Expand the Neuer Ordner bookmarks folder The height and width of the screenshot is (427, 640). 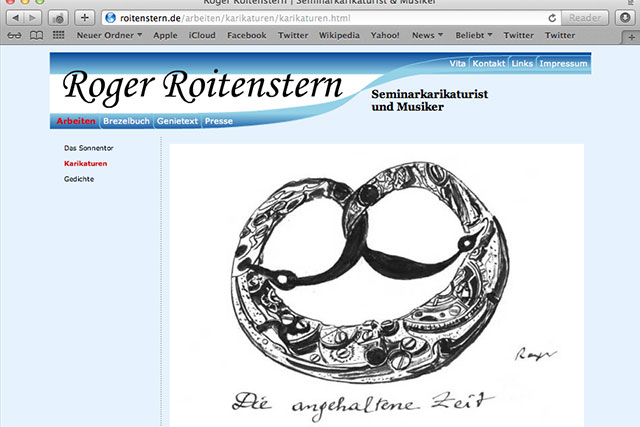(109, 35)
